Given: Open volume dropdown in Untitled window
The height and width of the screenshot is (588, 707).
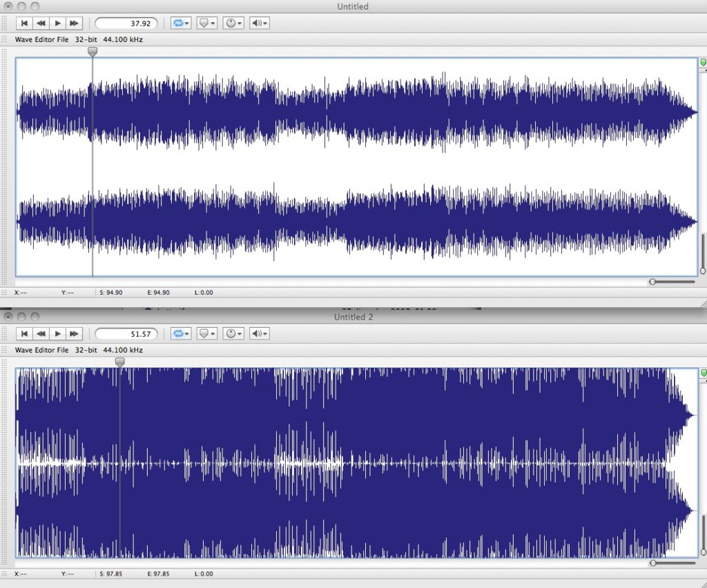Looking at the screenshot, I should click(x=260, y=23).
